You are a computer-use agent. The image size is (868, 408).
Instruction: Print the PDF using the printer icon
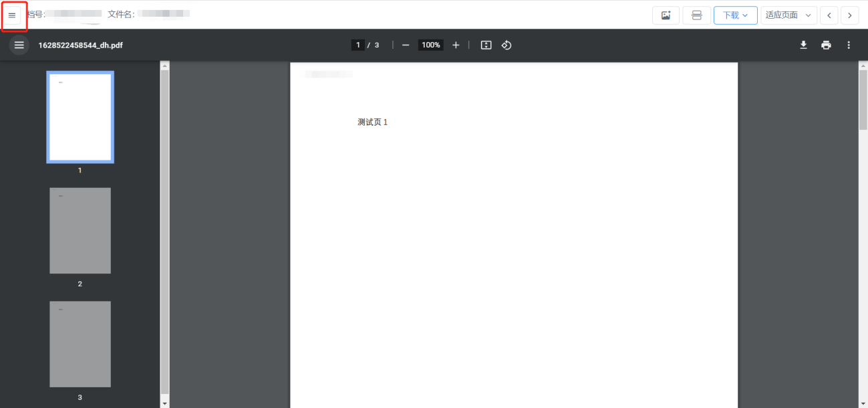[826, 45]
